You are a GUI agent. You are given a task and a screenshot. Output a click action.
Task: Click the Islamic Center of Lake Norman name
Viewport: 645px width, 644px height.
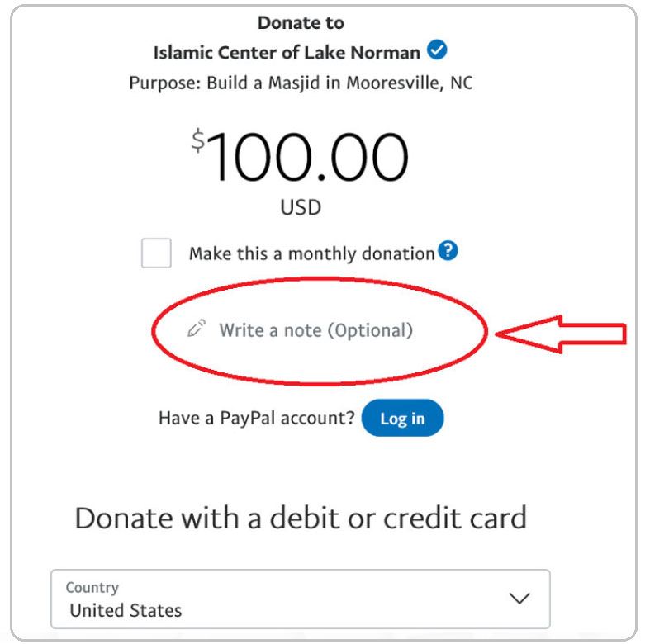288,53
